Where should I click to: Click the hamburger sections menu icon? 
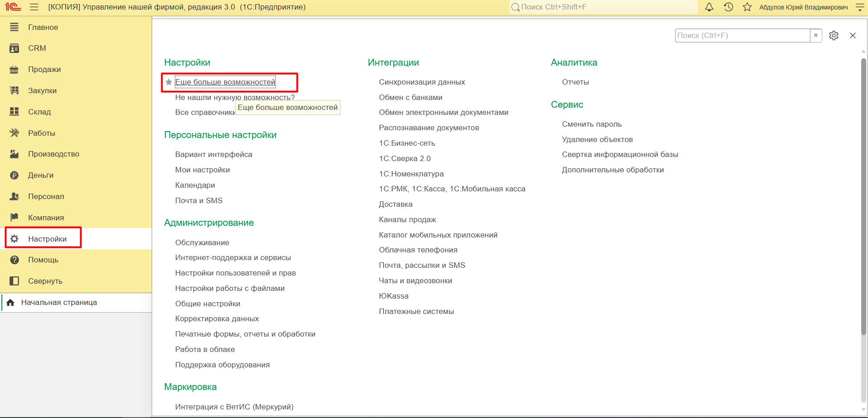34,7
